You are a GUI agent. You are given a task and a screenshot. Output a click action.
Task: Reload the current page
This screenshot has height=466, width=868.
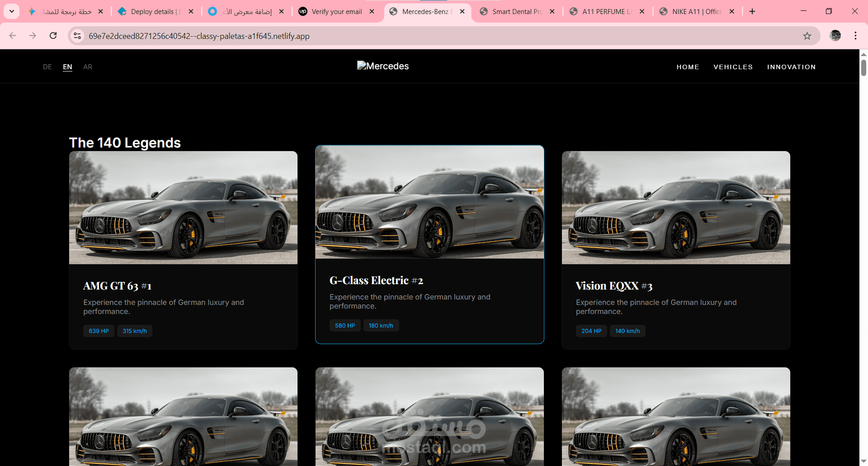53,36
